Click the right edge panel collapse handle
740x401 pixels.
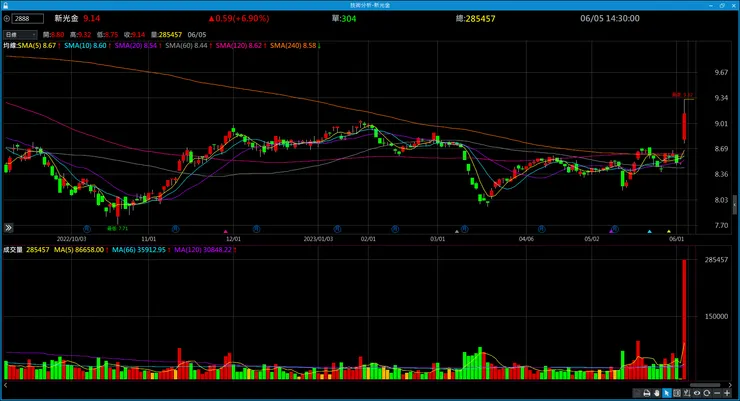tap(734, 205)
